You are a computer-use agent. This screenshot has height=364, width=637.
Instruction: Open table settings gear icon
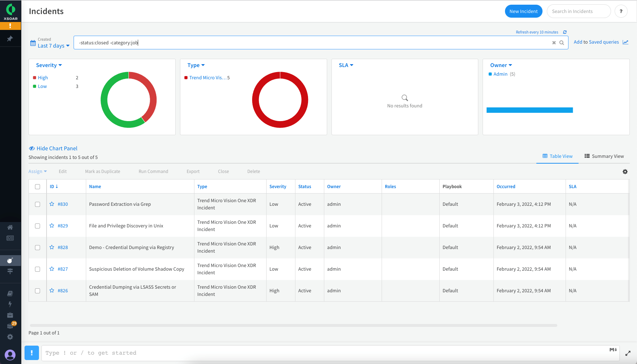pyautogui.click(x=625, y=172)
